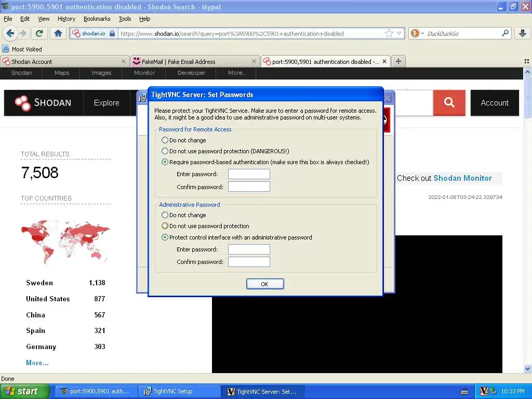Go to the Home page icon

(58, 33)
